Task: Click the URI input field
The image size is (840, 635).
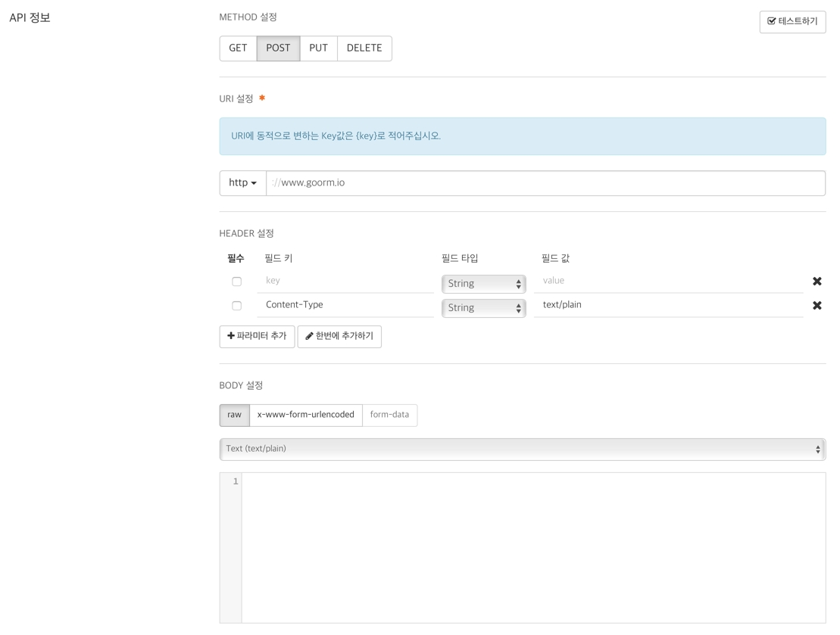Action: tap(545, 183)
